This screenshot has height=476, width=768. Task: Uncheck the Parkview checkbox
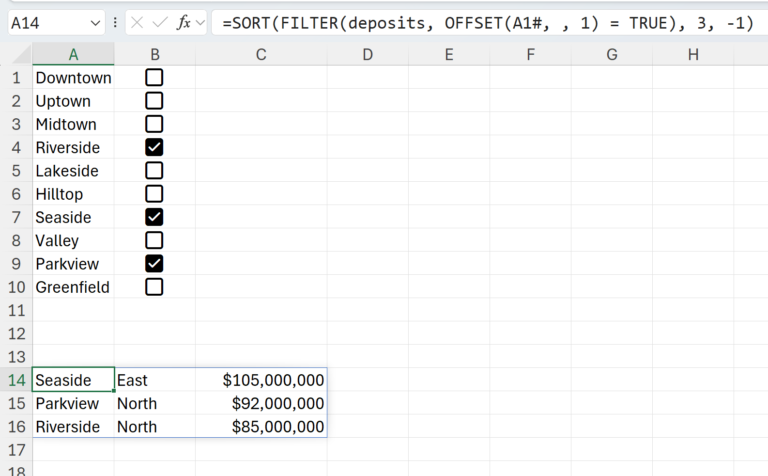154,263
